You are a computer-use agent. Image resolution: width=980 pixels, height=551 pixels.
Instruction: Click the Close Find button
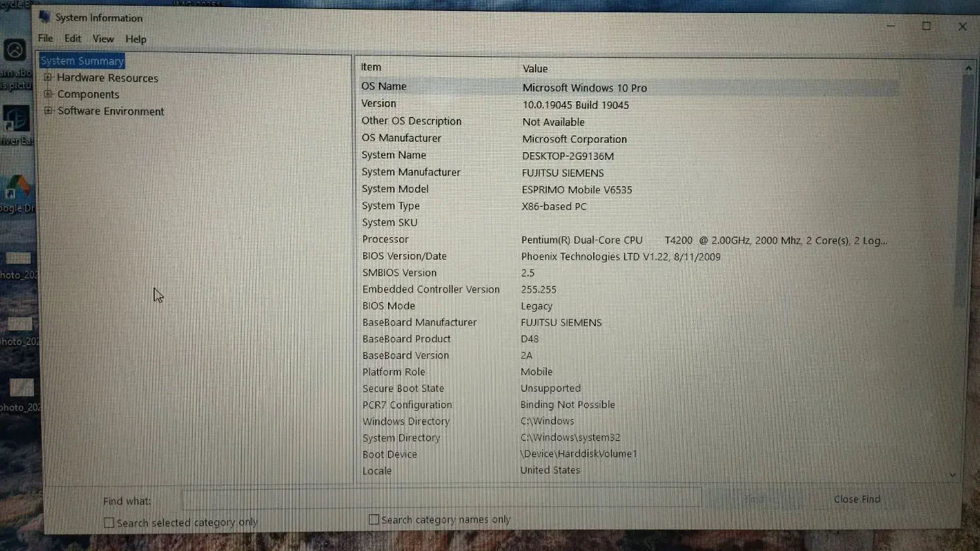coord(857,499)
